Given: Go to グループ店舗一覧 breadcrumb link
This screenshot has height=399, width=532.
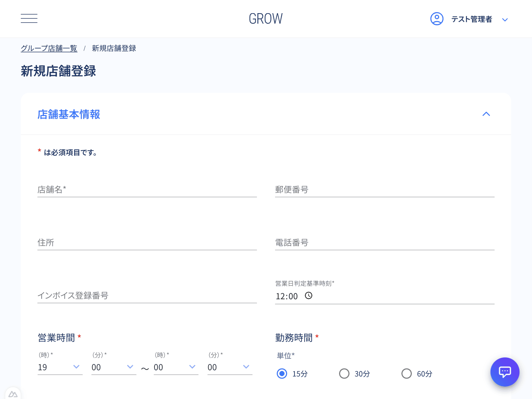Looking at the screenshot, I should (49, 48).
